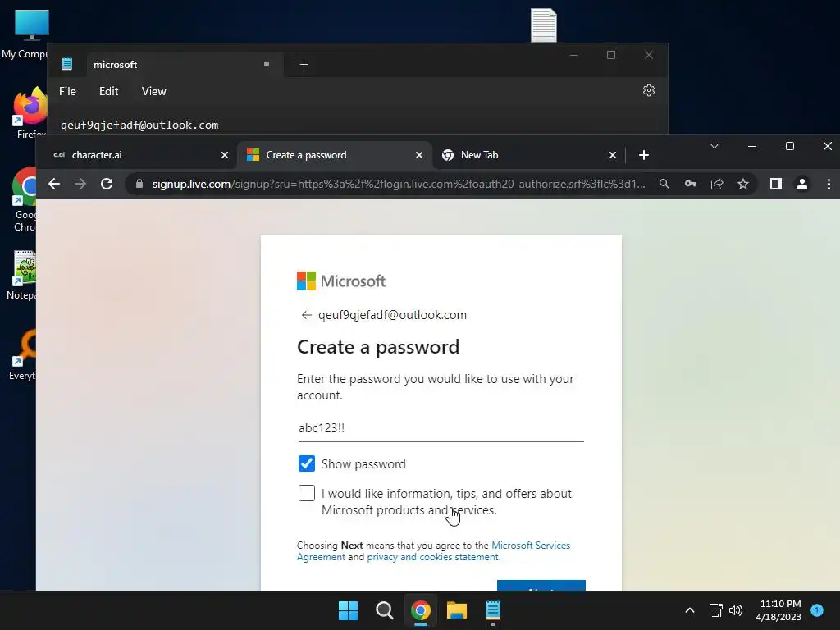The image size is (840, 630).
Task: Click the Chrome address bar URL
Action: click(399, 185)
